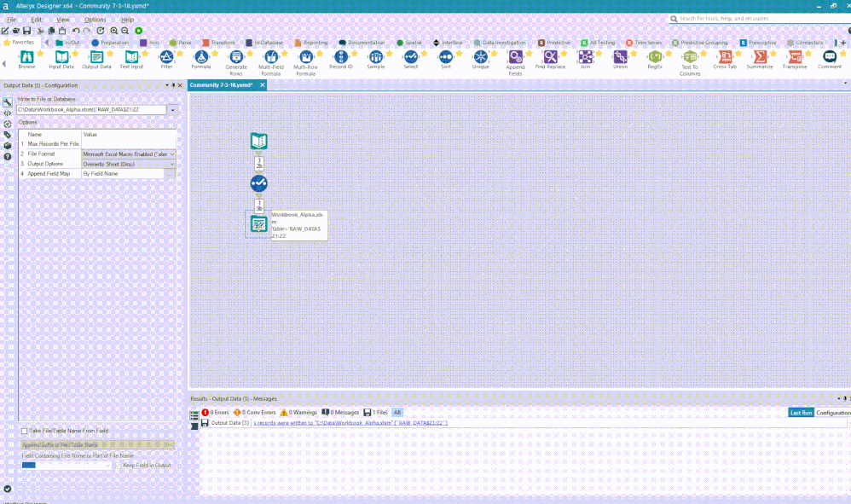
Task: Click the Save workflow icon
Action: tap(26, 31)
